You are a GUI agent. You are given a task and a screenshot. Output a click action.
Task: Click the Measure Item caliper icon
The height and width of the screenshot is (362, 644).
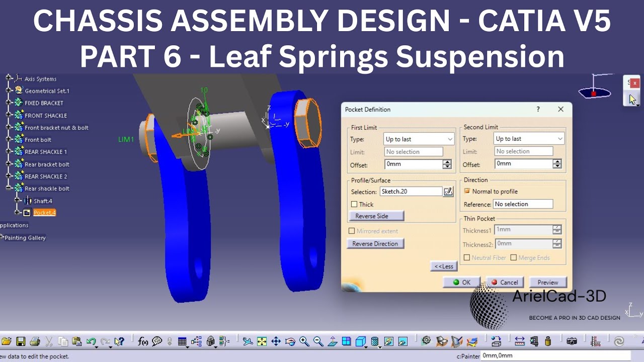coord(534,341)
